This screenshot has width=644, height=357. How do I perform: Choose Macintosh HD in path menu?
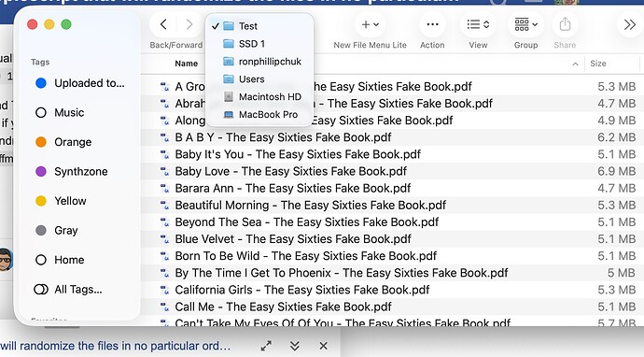pos(259,96)
